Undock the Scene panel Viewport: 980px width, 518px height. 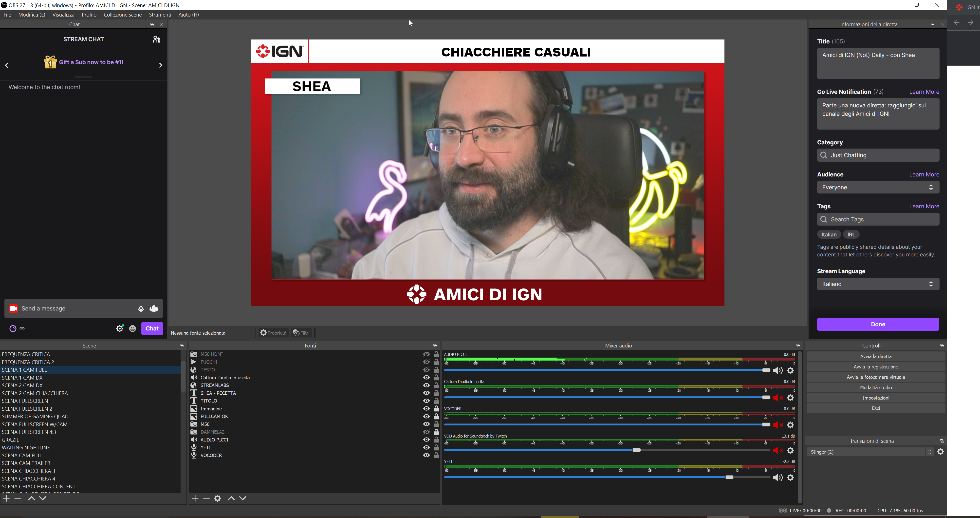click(182, 345)
